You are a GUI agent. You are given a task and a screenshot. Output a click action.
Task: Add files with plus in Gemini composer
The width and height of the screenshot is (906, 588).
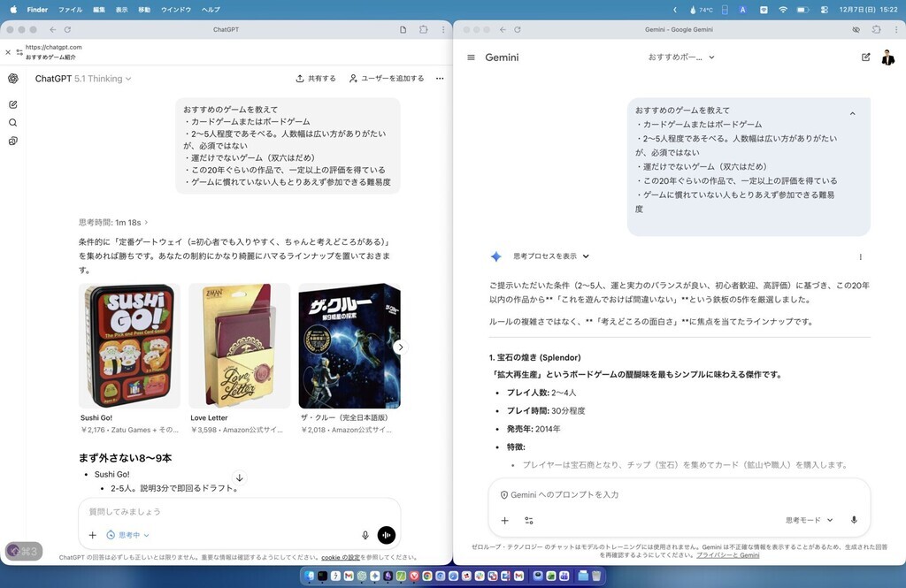(x=504, y=521)
